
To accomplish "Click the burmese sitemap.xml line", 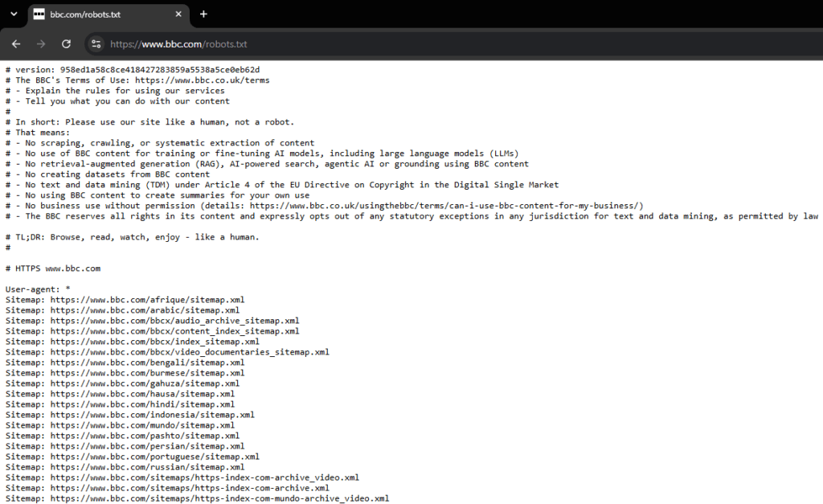I will click(x=125, y=373).
